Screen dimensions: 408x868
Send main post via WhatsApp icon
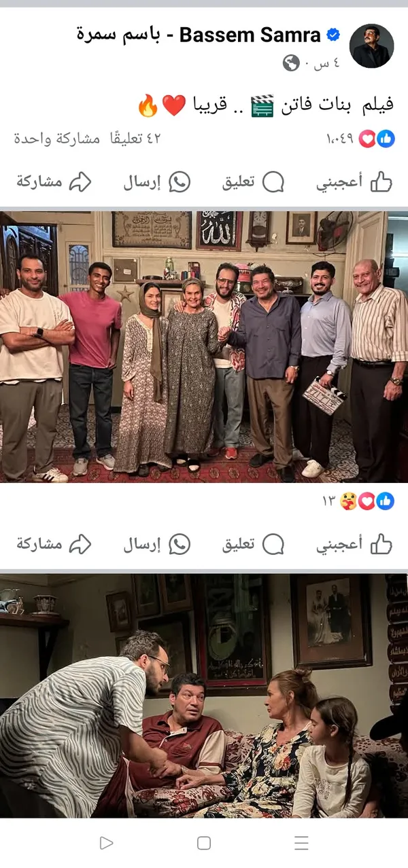pyautogui.click(x=156, y=181)
